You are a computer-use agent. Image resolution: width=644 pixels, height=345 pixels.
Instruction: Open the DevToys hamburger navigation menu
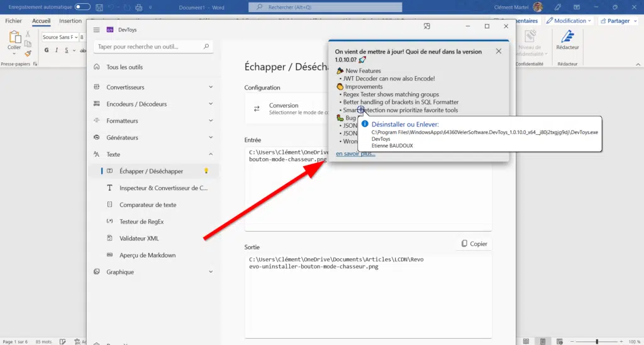pyautogui.click(x=96, y=30)
